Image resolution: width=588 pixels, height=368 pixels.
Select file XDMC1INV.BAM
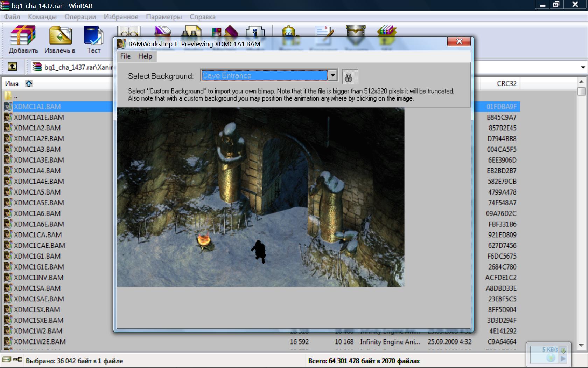point(38,278)
